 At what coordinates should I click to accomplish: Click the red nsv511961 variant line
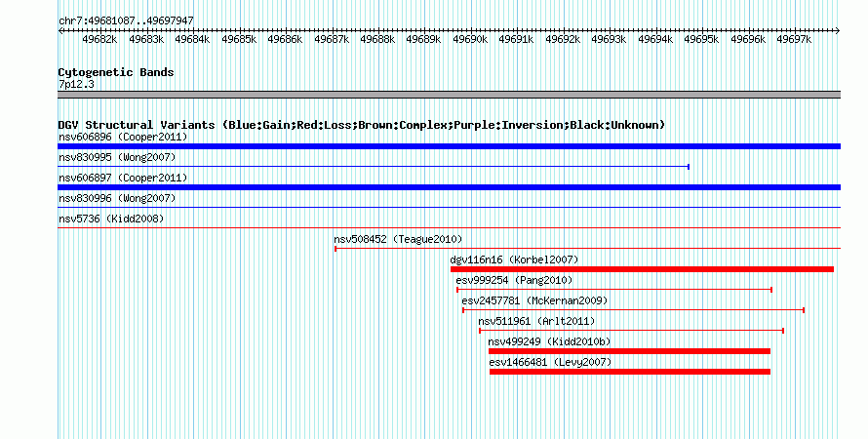632,331
